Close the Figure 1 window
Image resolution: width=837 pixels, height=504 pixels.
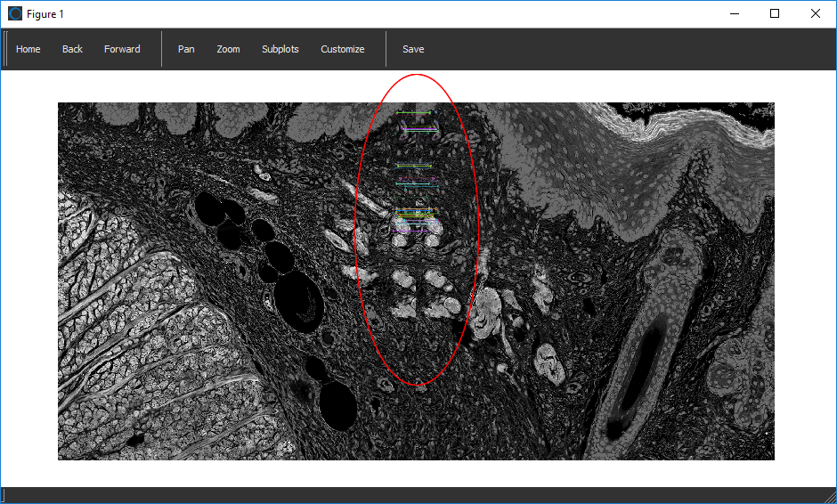816,13
